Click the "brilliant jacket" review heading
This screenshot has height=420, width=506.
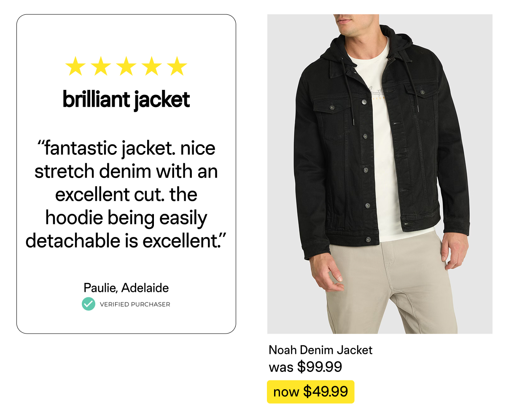(x=126, y=100)
